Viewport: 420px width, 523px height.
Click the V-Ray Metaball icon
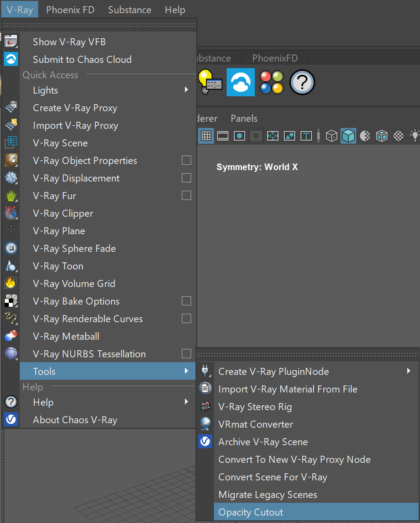(11, 336)
